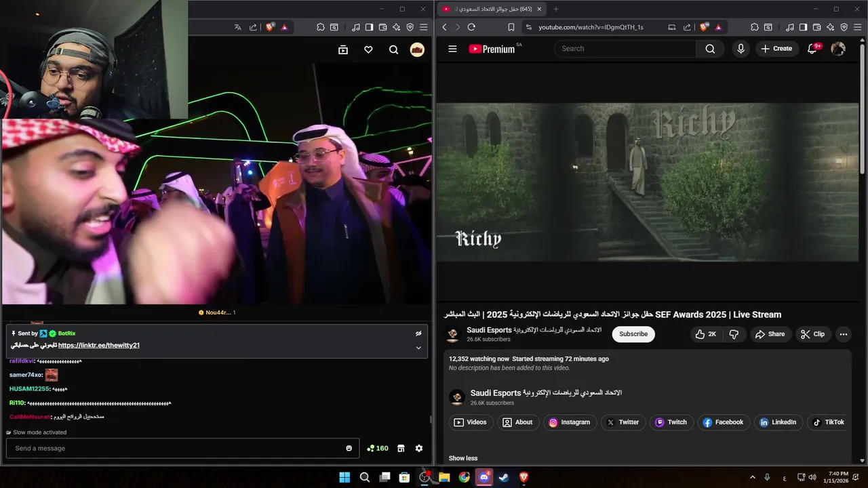Viewport: 868px width, 488px height.
Task: Open YouTube notifications bell
Action: [x=812, y=49]
